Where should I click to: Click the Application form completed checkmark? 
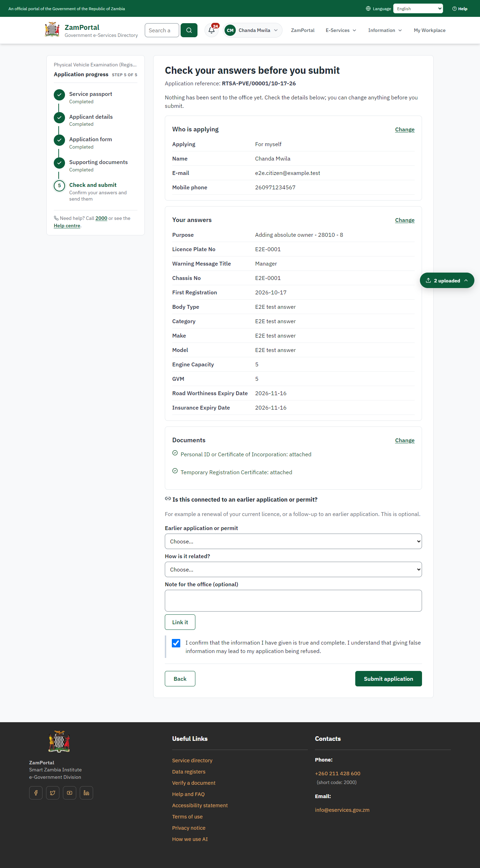point(59,140)
